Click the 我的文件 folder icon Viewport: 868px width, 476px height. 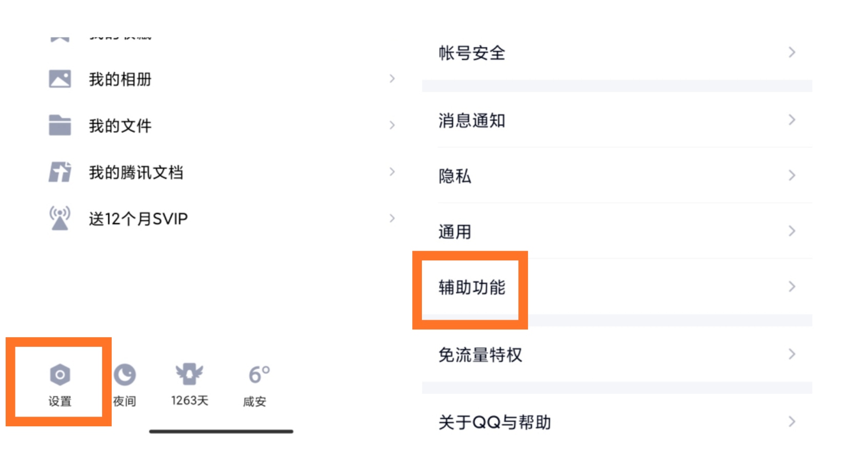pos(60,126)
